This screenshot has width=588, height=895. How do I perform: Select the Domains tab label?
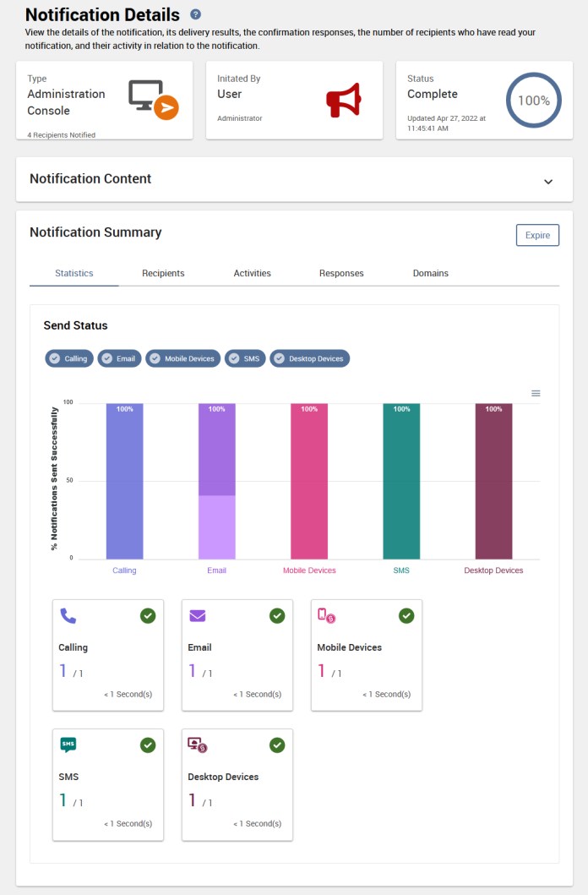point(428,273)
